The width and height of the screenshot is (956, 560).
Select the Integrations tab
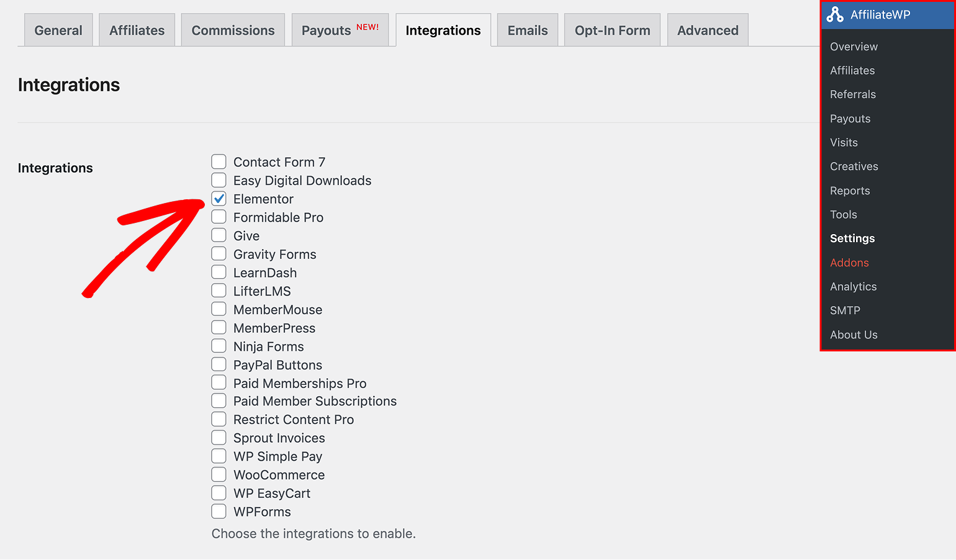443,30
